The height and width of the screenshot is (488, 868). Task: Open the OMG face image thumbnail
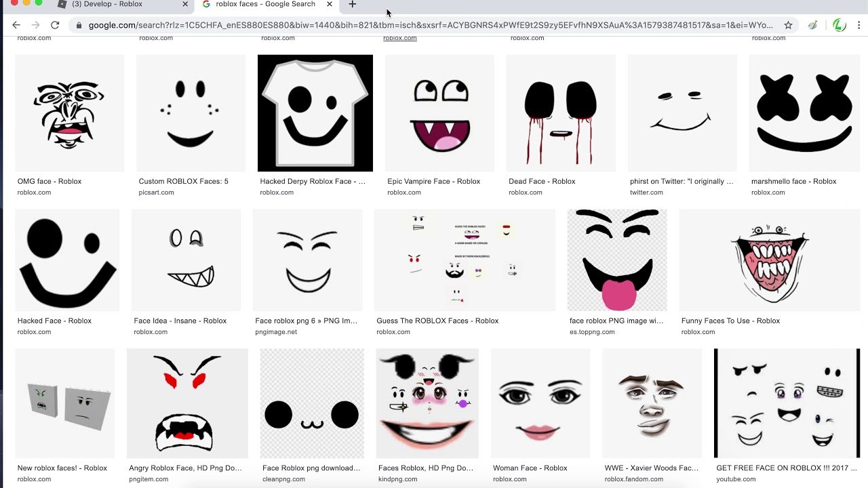coord(70,113)
